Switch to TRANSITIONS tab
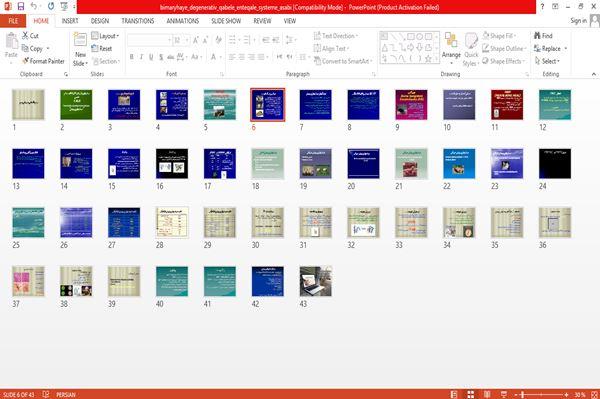 coord(138,21)
